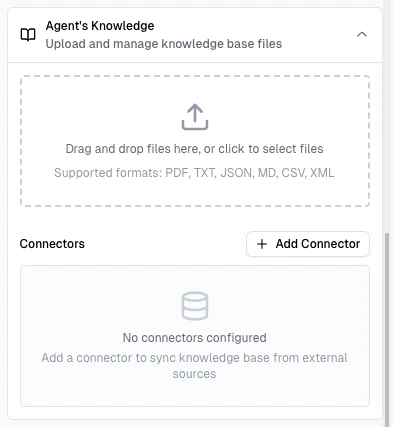Click 'Upload and manage knowledge base files' subtitle
This screenshot has width=395, height=427.
164,44
